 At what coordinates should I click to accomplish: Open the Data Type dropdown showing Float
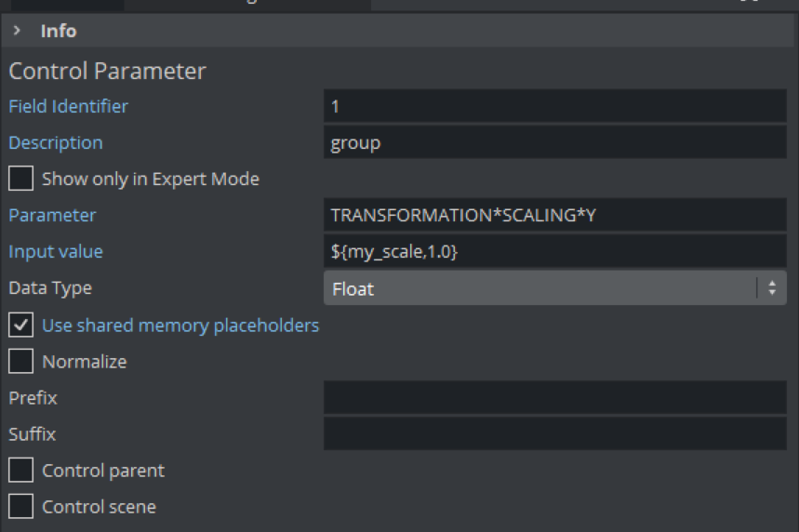pyautogui.click(x=539, y=288)
